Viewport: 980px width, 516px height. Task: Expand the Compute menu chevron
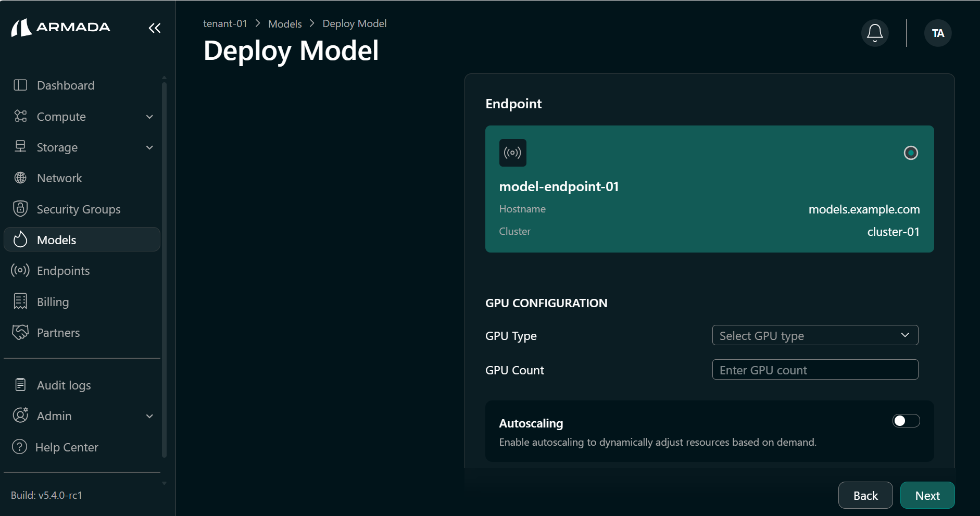tap(149, 117)
